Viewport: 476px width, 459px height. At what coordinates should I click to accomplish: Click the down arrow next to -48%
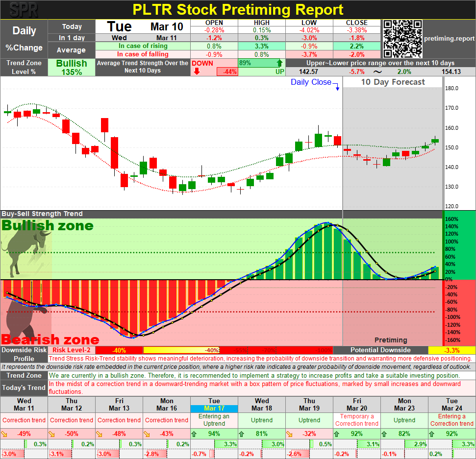pyautogui.click(x=99, y=434)
